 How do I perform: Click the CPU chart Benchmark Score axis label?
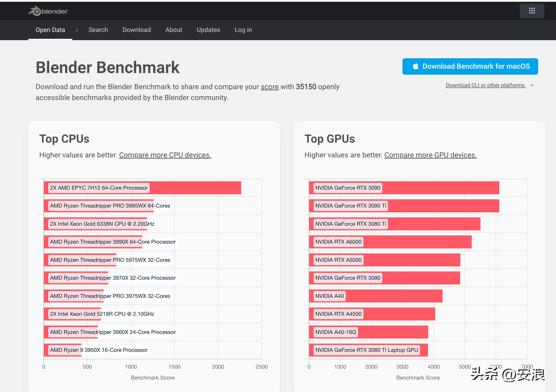pos(153,378)
